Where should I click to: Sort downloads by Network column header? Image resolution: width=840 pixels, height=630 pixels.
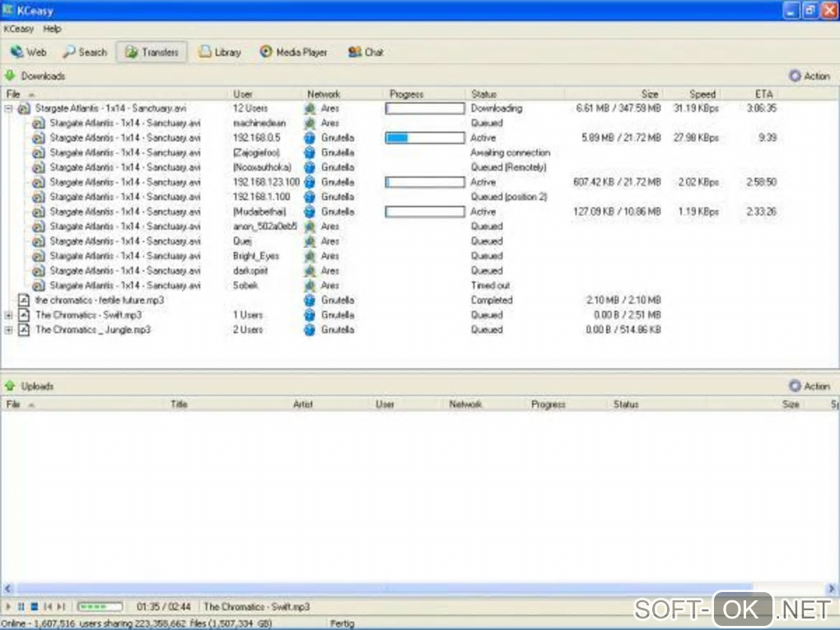(x=343, y=94)
